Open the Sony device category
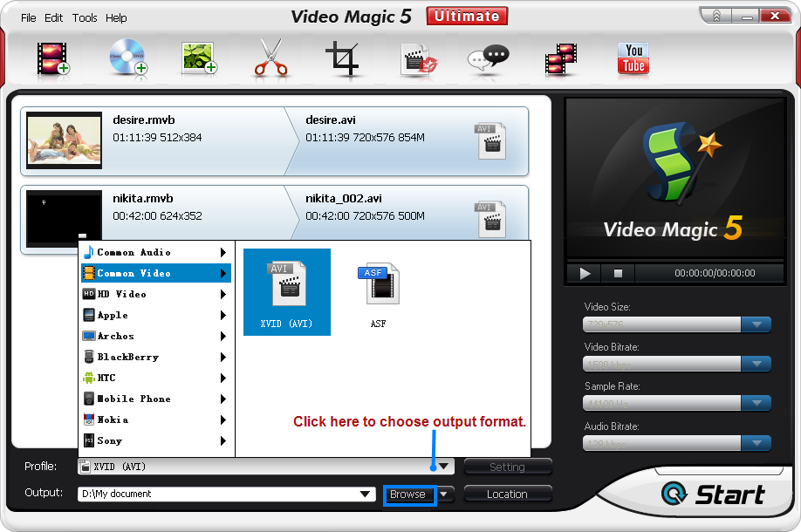Screen dimensions: 801x532 pyautogui.click(x=156, y=440)
